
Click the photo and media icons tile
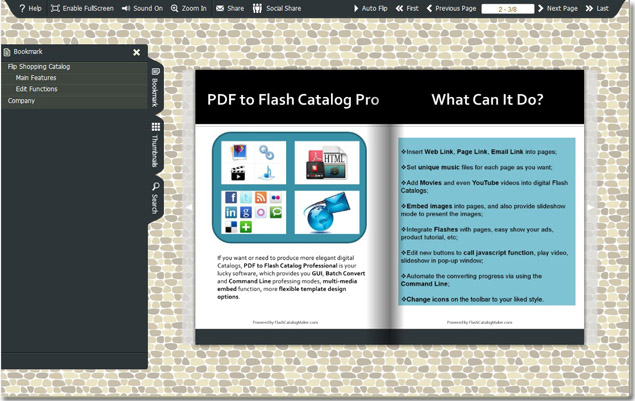click(x=254, y=162)
